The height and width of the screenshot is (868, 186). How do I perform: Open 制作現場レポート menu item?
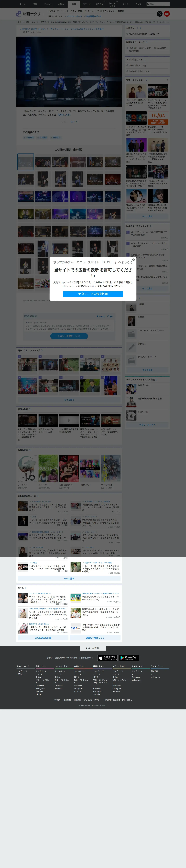[x=93, y=16]
